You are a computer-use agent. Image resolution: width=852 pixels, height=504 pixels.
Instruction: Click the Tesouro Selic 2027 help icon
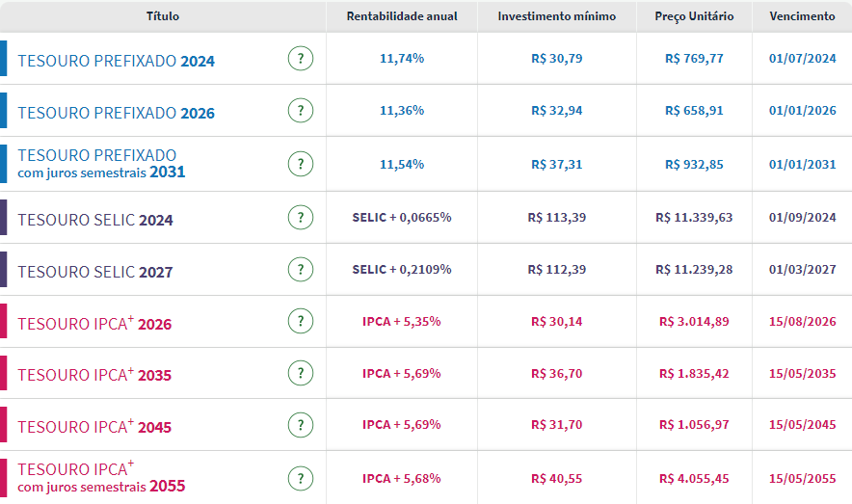pyautogui.click(x=301, y=270)
